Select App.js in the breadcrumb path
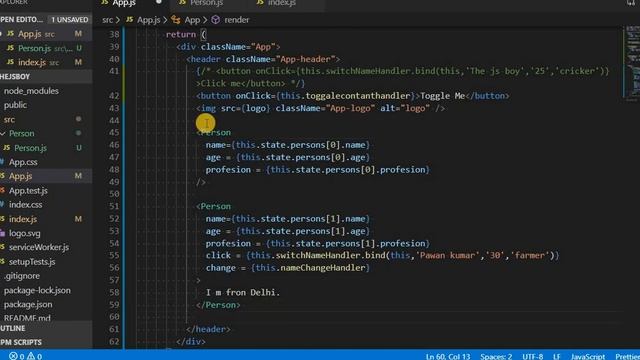The image size is (640, 360). pos(148,20)
